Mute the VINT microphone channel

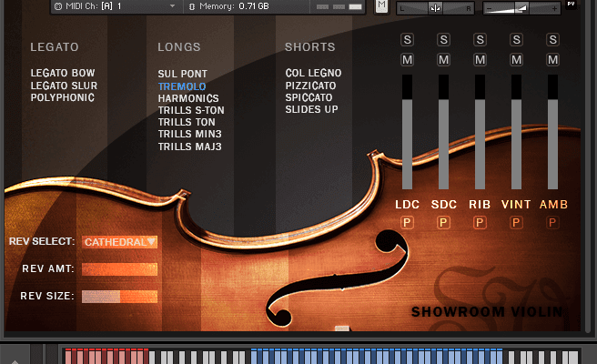(x=516, y=59)
